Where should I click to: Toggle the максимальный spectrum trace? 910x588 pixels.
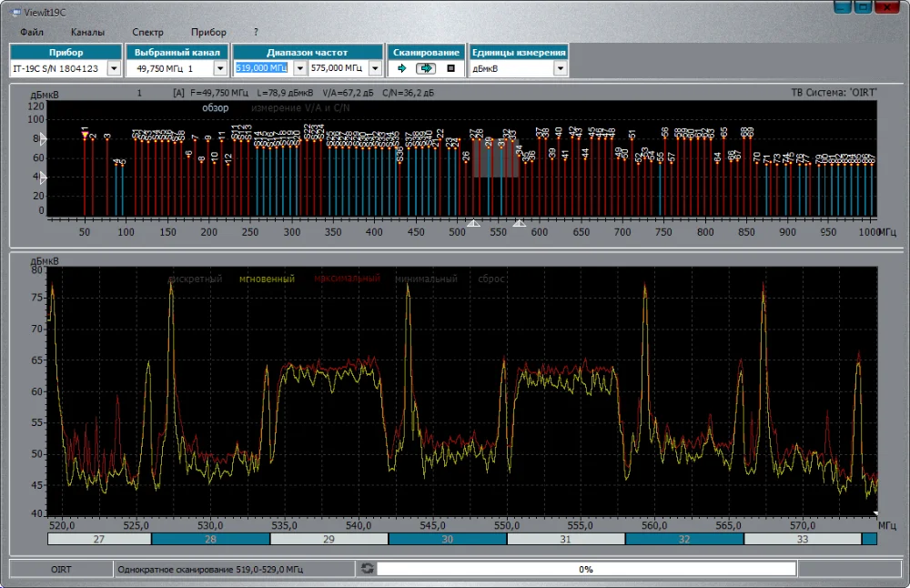[347, 279]
